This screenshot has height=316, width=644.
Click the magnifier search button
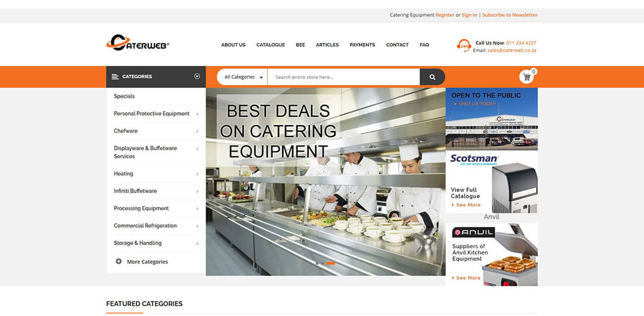pyautogui.click(x=432, y=77)
